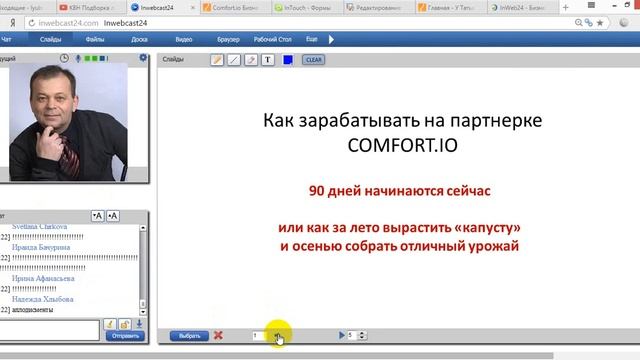
Task: Select the eraser tool
Action: pos(251,60)
